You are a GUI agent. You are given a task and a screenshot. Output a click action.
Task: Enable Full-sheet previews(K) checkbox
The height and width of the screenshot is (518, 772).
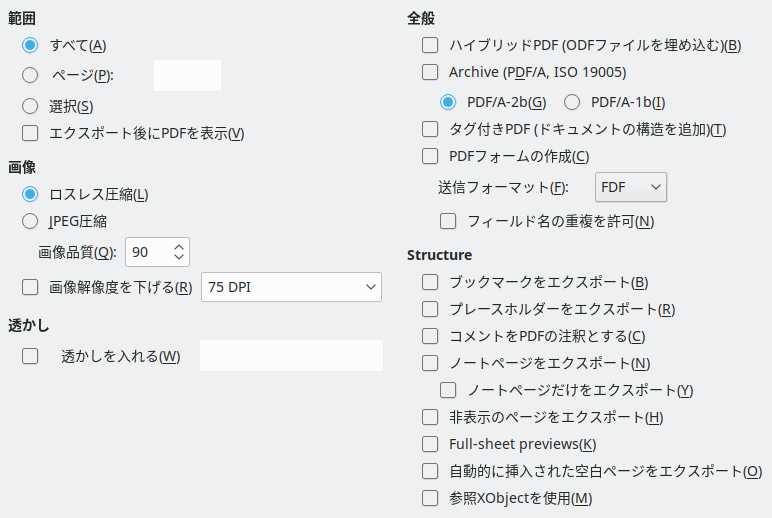click(430, 444)
